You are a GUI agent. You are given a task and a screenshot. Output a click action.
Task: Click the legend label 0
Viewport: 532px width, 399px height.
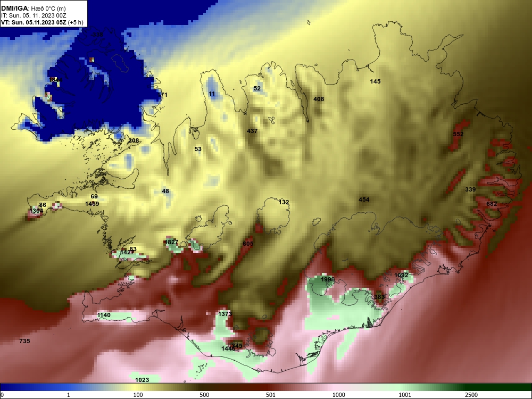pos(2,395)
